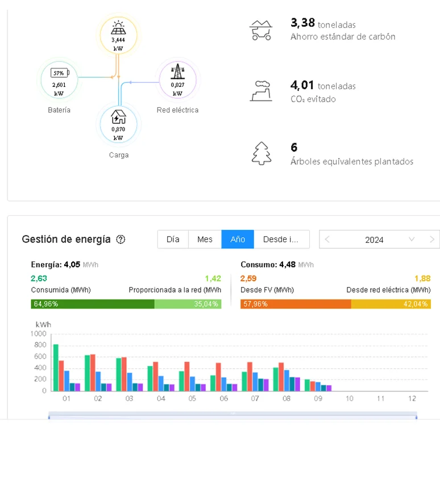The height and width of the screenshot is (504, 440).
Task: Go to next year arrow
Action: tap(432, 239)
